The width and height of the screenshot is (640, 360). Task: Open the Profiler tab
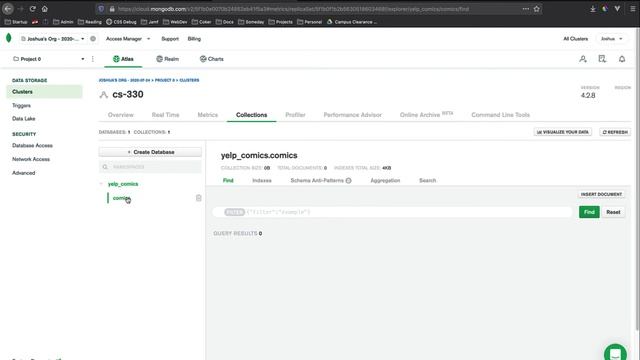[x=295, y=115]
